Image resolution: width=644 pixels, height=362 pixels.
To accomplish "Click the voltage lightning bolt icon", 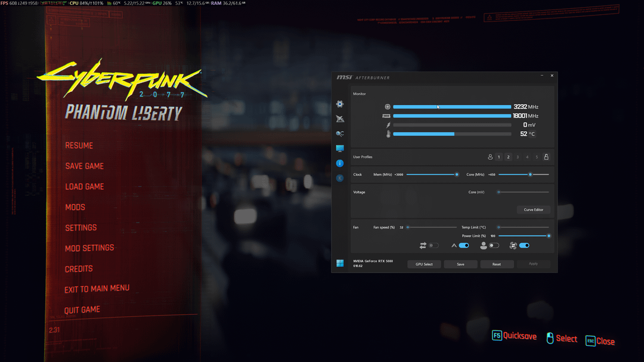I will click(x=388, y=125).
